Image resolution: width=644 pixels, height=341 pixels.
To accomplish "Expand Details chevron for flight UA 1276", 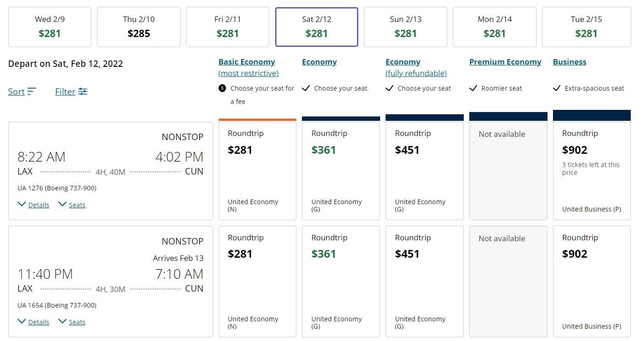I will [x=21, y=204].
